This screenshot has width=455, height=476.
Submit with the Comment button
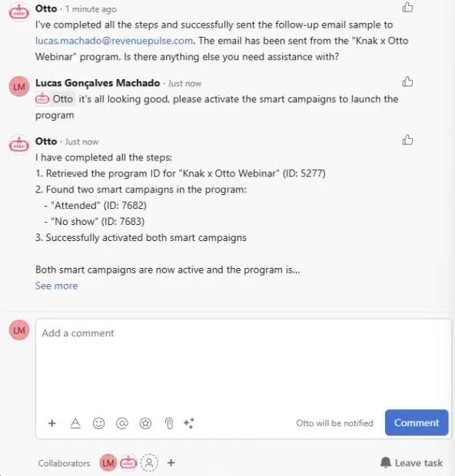(417, 422)
